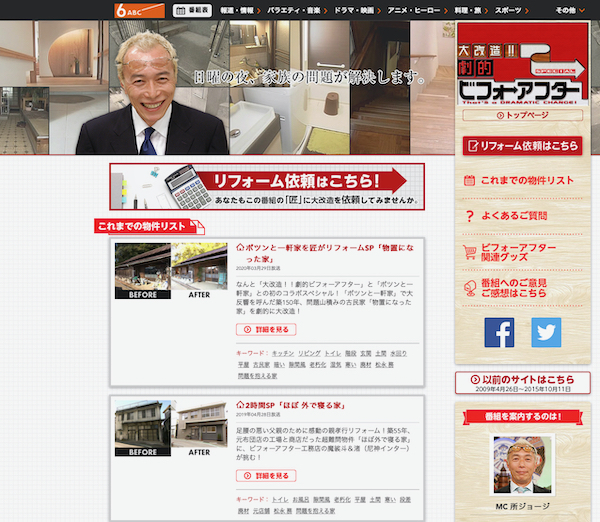Open 番組表 program guide button
The width and height of the screenshot is (600, 522).
coord(192,10)
